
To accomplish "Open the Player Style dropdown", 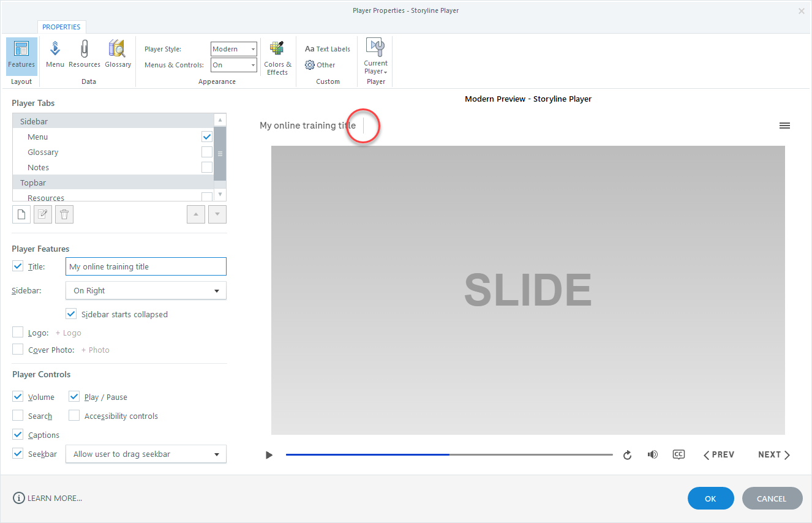I will pos(234,49).
